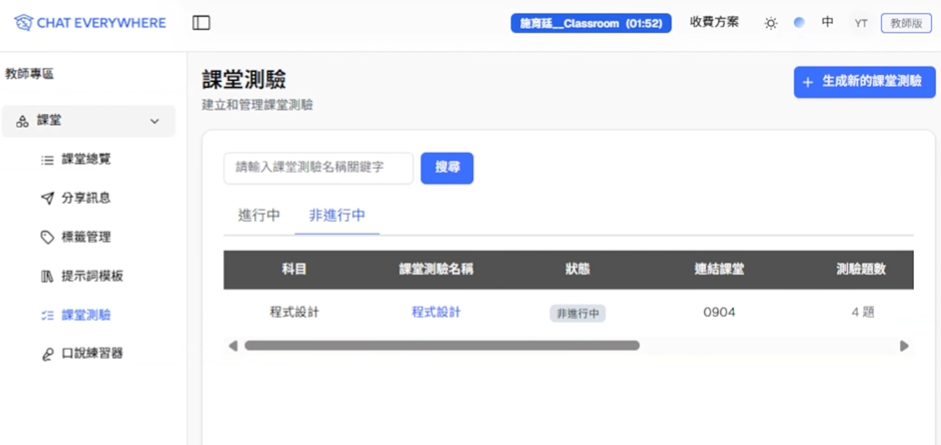The image size is (941, 445).
Task: Click the 口說練習器 microphone icon
Action: [47, 354]
